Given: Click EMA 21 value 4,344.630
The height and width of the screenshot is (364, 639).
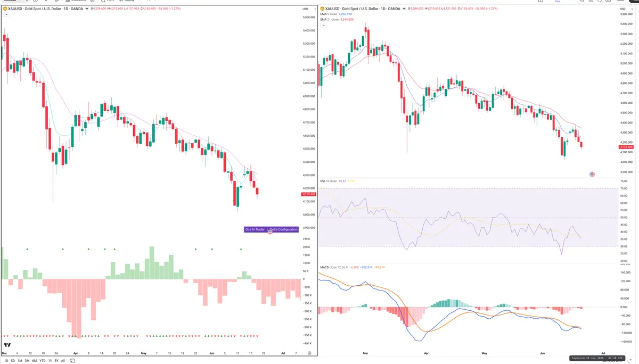Looking at the screenshot, I should pyautogui.click(x=347, y=19).
